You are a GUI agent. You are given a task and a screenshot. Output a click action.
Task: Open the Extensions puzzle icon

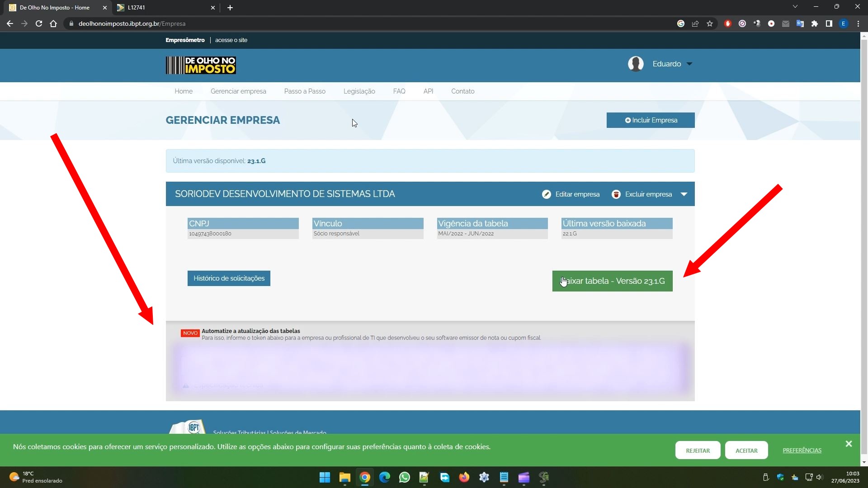[x=815, y=23]
